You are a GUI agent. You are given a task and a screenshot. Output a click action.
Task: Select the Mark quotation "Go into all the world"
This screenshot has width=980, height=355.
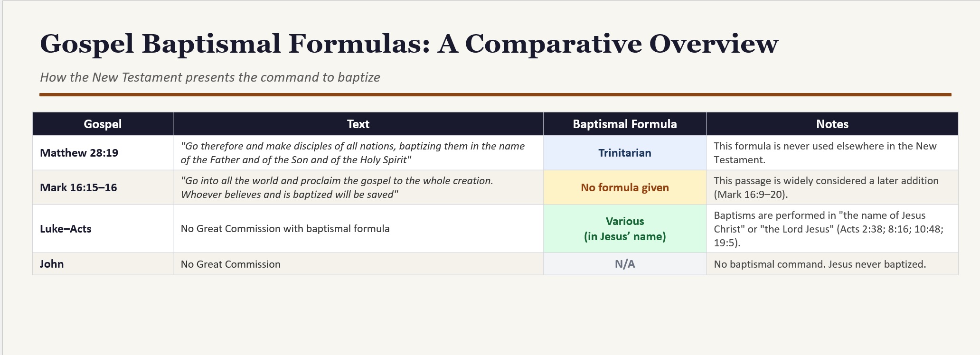point(337,187)
